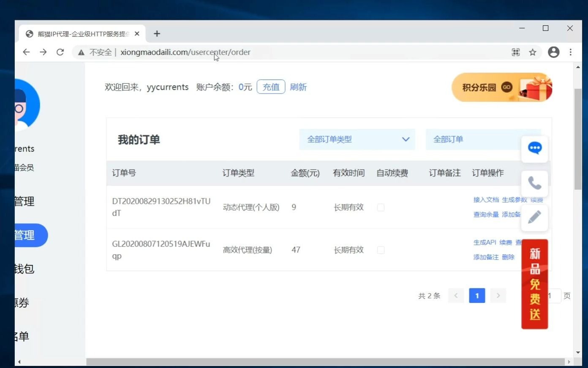588x368 pixels.
Task: Click 查询余量 link in the first order row
Action: 486,214
